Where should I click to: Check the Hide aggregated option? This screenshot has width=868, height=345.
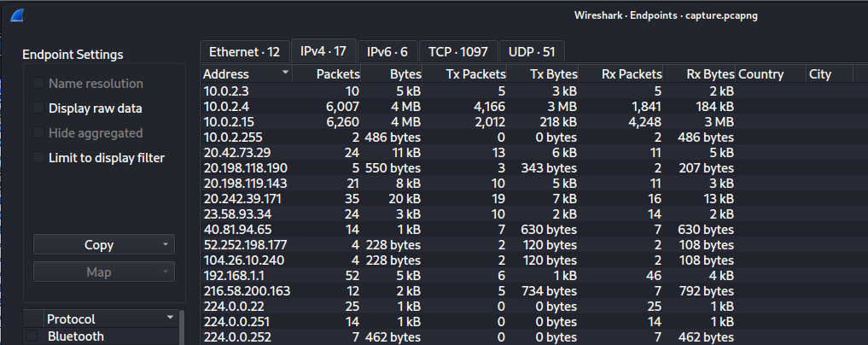click(38, 133)
